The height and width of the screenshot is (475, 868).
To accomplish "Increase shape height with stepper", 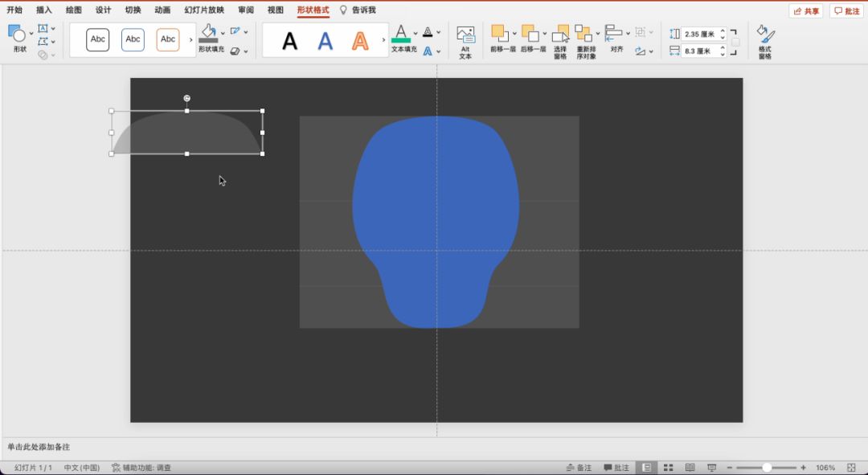I will (x=723, y=31).
